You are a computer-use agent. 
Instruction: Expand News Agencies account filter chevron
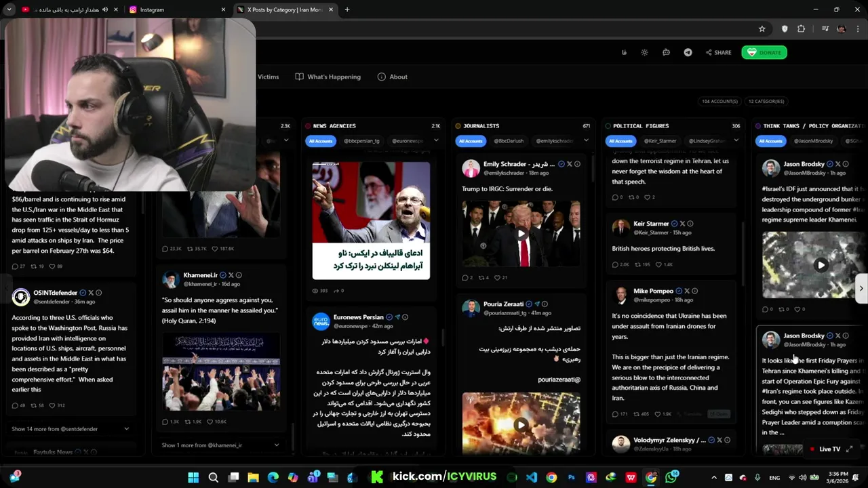tap(436, 140)
